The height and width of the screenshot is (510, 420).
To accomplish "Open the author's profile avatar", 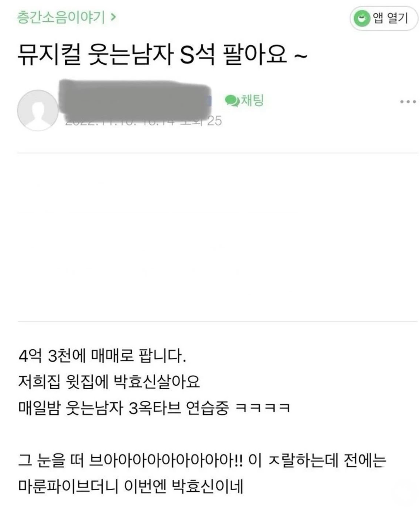I will [38, 110].
